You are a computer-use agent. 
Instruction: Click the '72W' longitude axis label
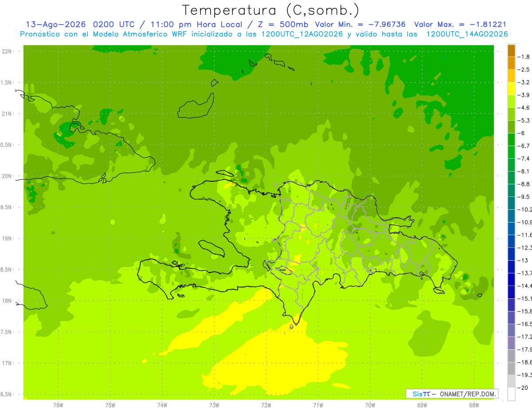tap(266, 405)
